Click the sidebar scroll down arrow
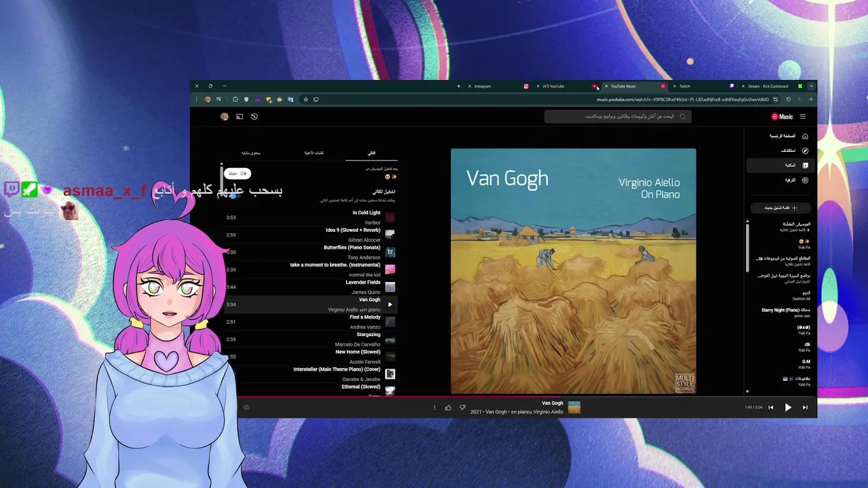The width and height of the screenshot is (868, 488). pos(747,392)
